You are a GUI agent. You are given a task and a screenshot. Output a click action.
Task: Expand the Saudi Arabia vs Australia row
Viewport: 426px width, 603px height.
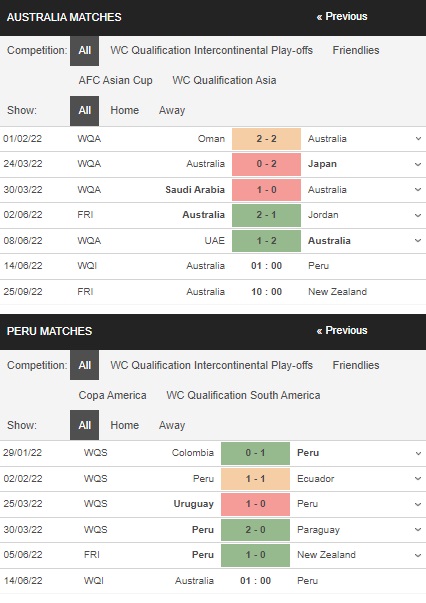418,190
